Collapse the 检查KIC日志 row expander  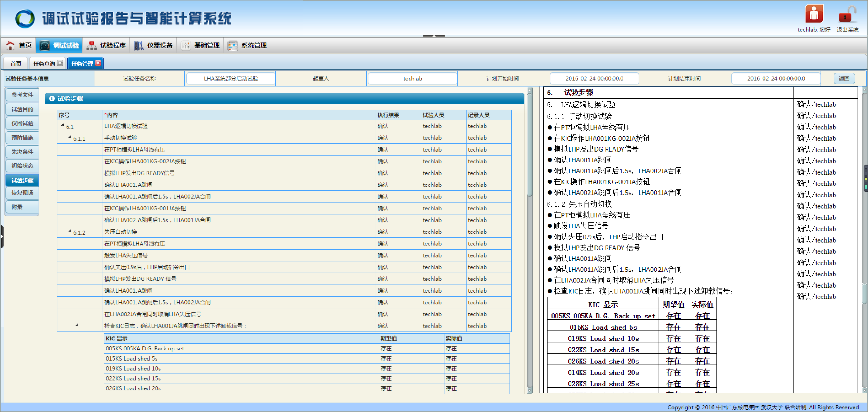[77, 325]
